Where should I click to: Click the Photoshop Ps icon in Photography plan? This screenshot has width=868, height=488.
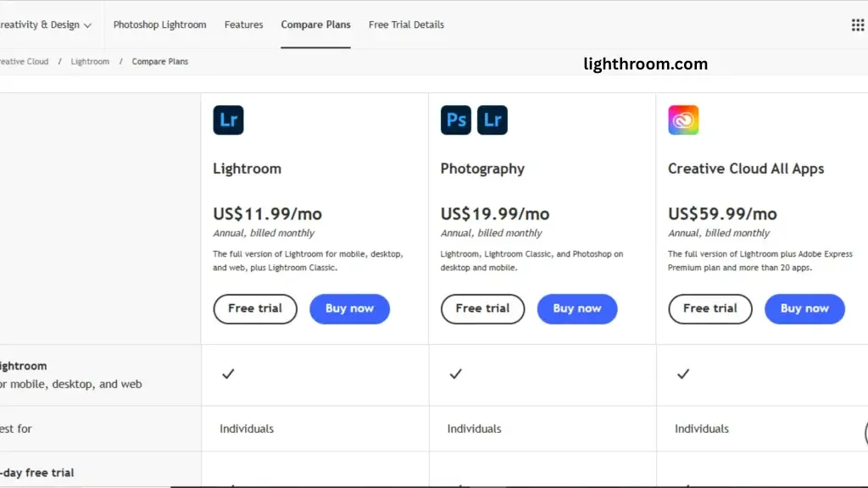coord(455,119)
